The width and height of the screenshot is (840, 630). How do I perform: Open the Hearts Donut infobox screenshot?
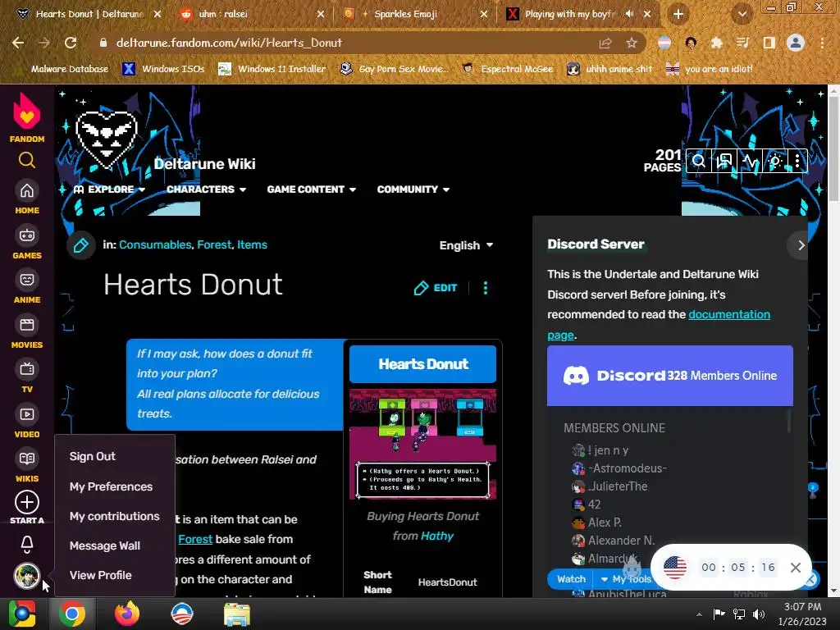point(422,444)
